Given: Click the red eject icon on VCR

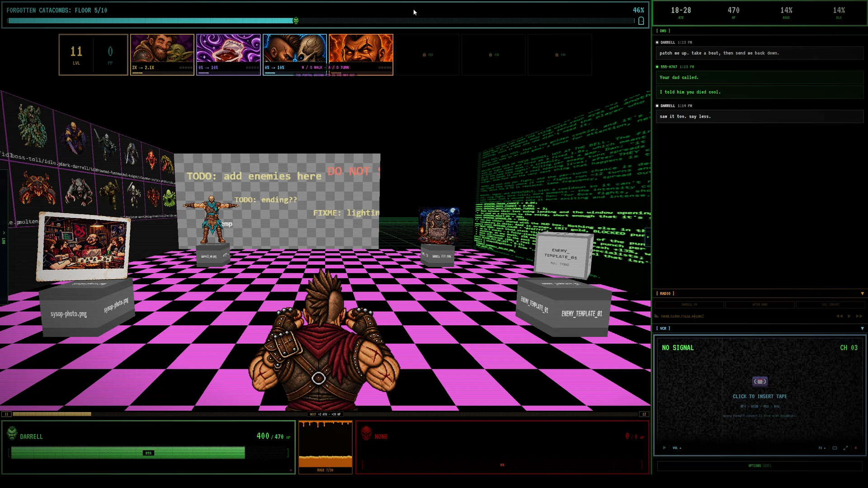Looking at the screenshot, I should 856,448.
